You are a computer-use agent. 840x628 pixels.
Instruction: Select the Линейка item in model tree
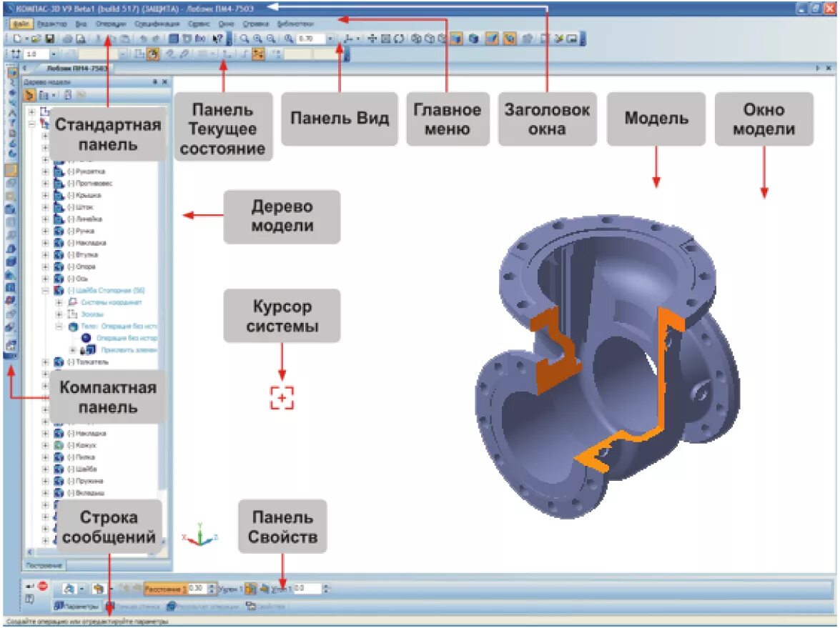pos(84,219)
